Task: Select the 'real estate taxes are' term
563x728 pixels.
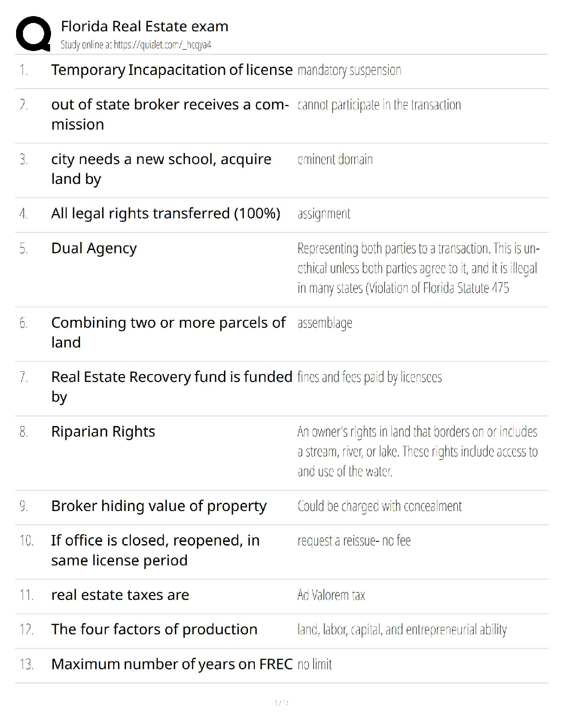Action: coord(120,595)
